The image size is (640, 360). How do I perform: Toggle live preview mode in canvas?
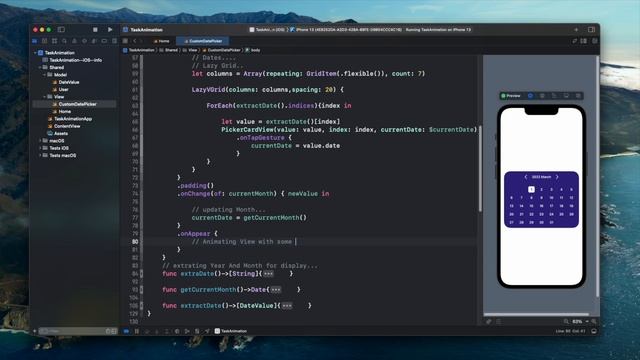tap(530, 96)
